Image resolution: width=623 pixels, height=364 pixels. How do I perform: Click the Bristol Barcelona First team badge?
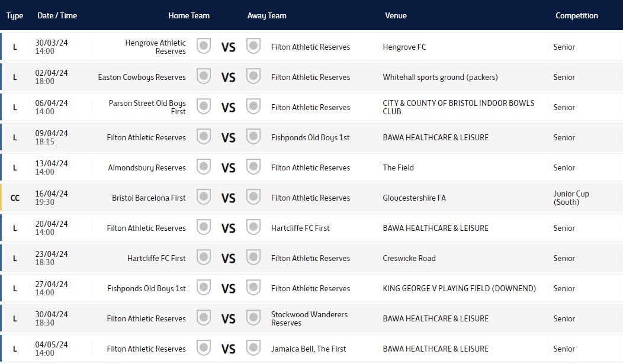point(204,197)
